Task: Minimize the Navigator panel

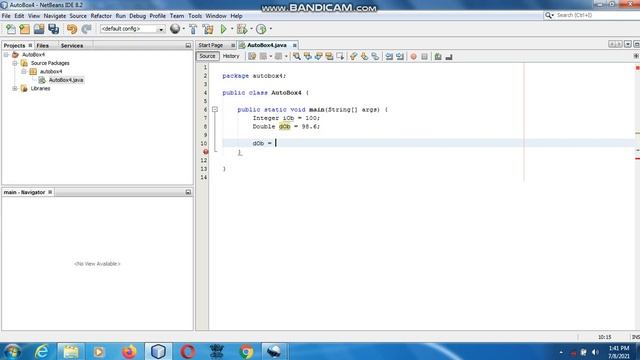Action: pyautogui.click(x=188, y=192)
